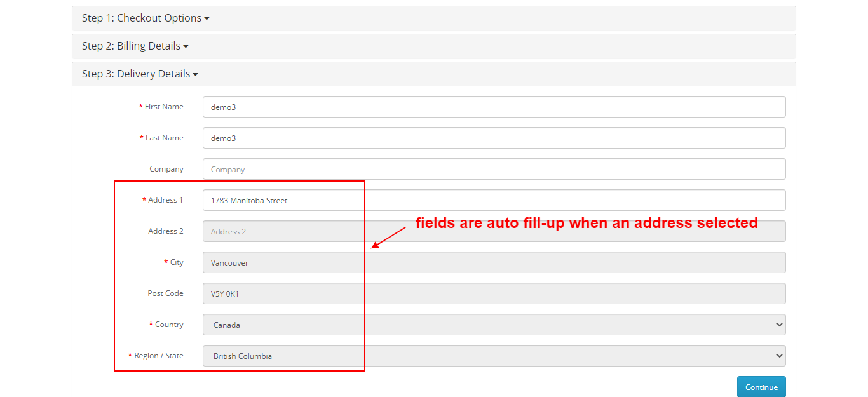Click the Address 2 field
The image size is (868, 397).
click(x=494, y=231)
